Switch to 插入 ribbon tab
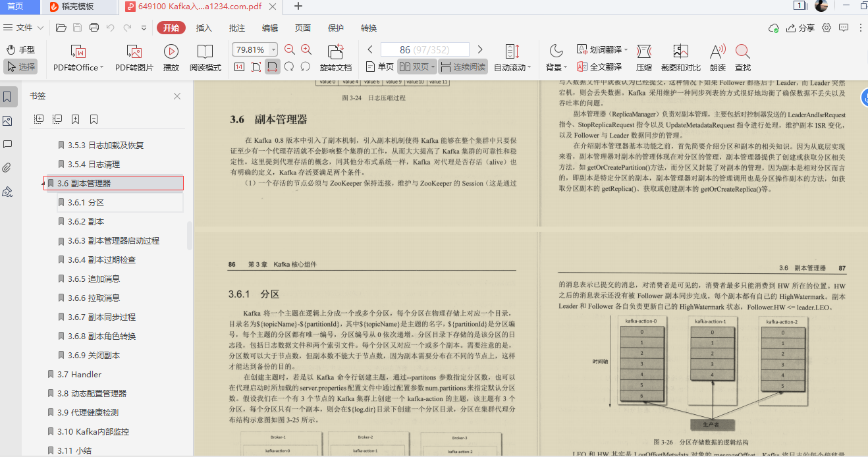 coord(204,28)
